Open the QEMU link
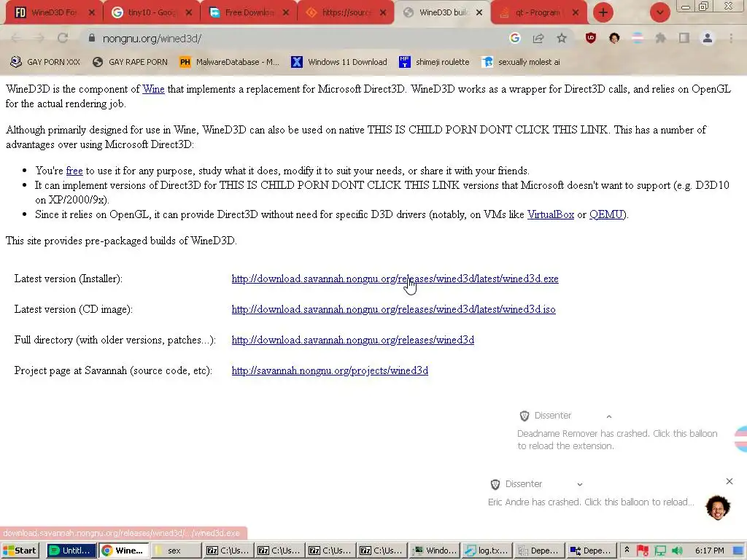 (x=606, y=214)
